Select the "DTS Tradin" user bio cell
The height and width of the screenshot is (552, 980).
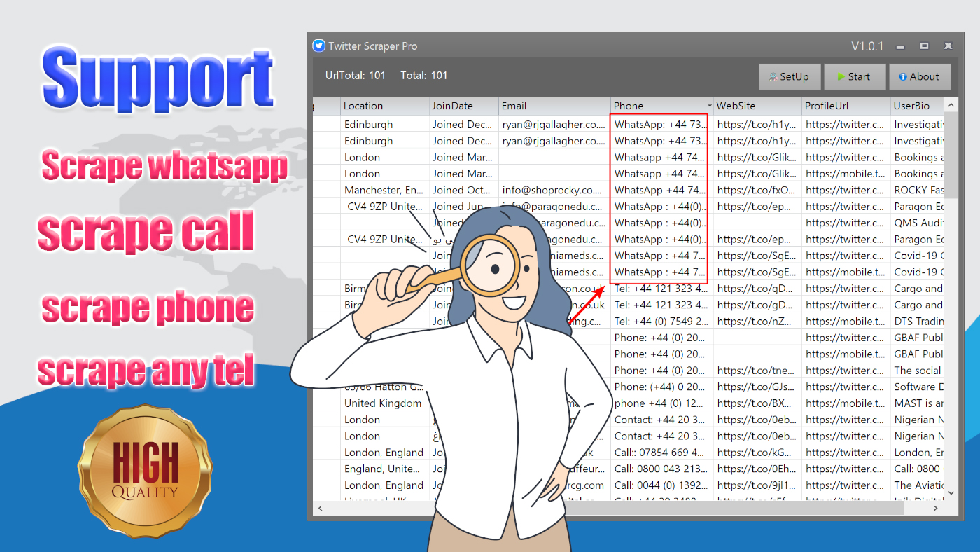click(x=917, y=321)
